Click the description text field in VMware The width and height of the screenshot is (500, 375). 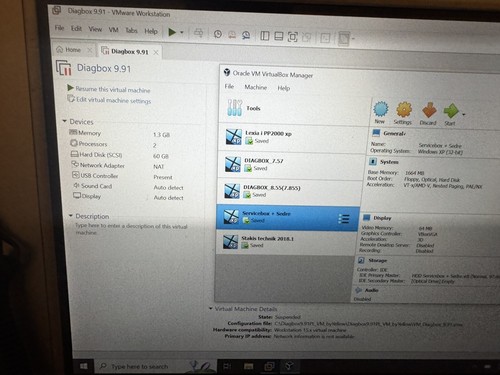[131, 229]
